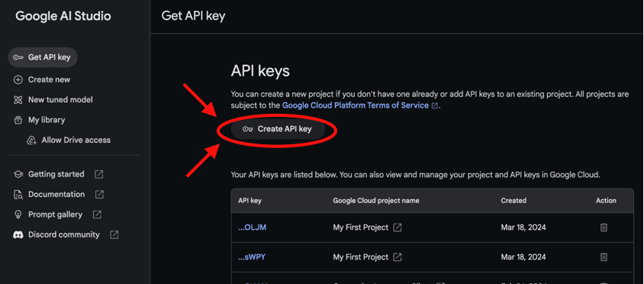Click My First Project in sWPY row

[x=361, y=257]
